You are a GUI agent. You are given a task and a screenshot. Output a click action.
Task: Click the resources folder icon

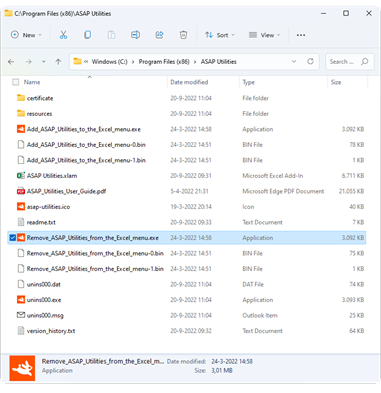[x=21, y=113]
